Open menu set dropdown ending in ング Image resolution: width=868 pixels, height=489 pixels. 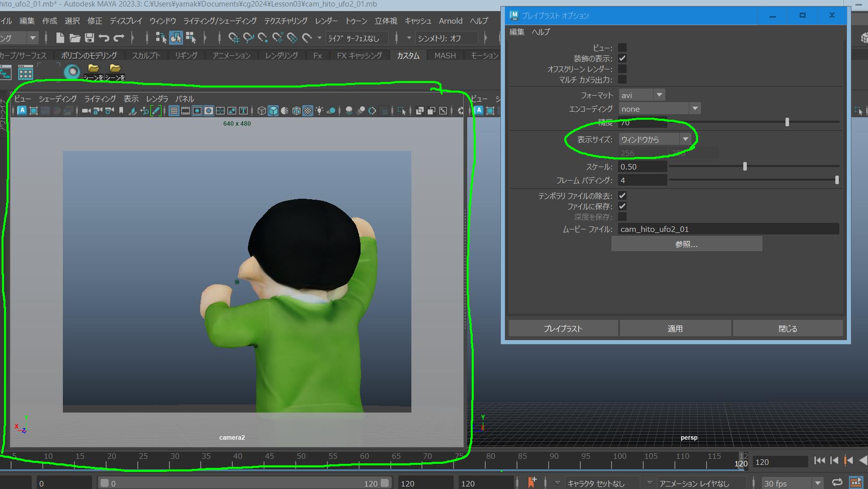(x=33, y=38)
